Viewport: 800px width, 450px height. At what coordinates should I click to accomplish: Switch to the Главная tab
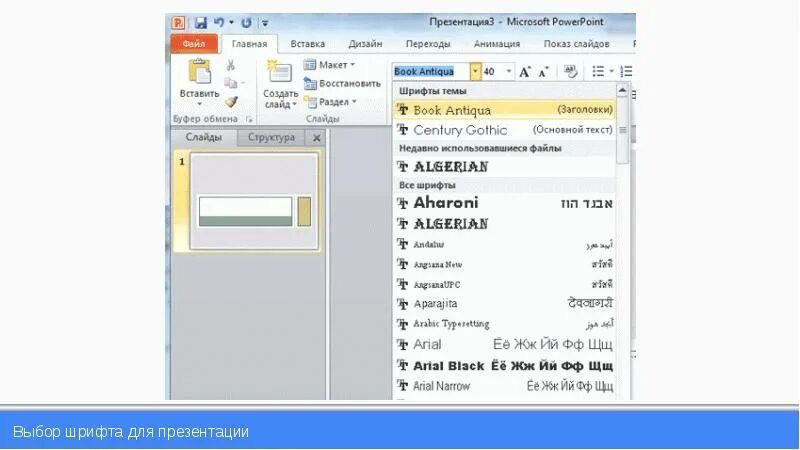click(x=249, y=44)
